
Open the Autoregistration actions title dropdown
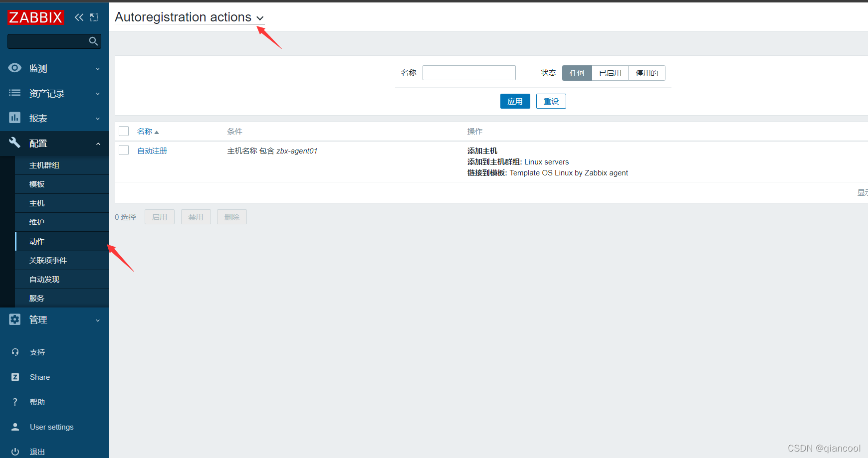coord(189,17)
